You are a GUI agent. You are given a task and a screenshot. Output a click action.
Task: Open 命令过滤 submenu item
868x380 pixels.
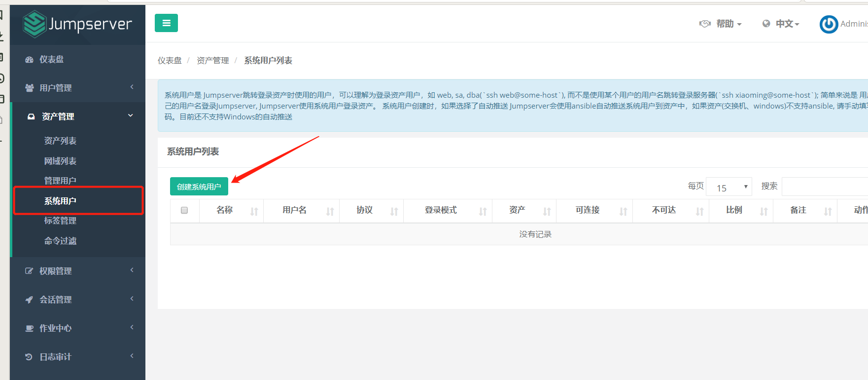(x=60, y=241)
